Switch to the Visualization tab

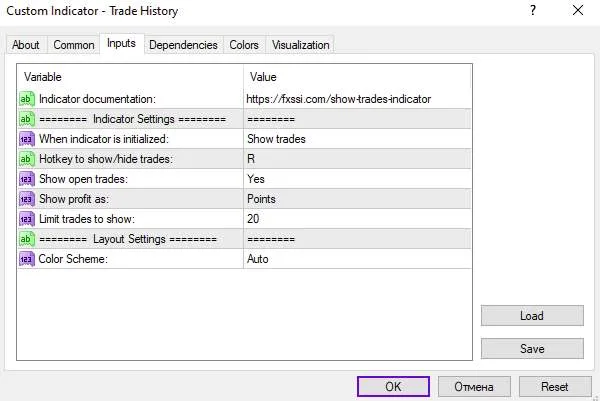click(300, 45)
